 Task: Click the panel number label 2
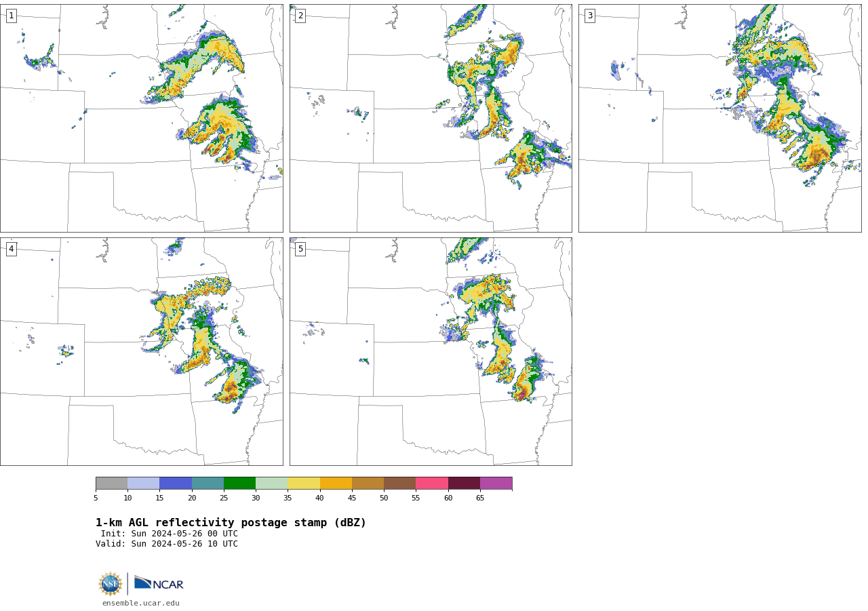[x=300, y=16]
